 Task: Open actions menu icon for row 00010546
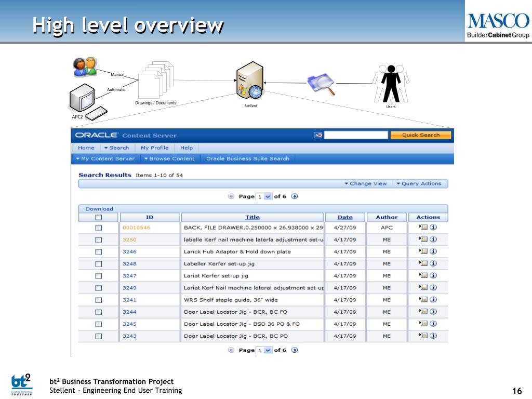point(423,228)
